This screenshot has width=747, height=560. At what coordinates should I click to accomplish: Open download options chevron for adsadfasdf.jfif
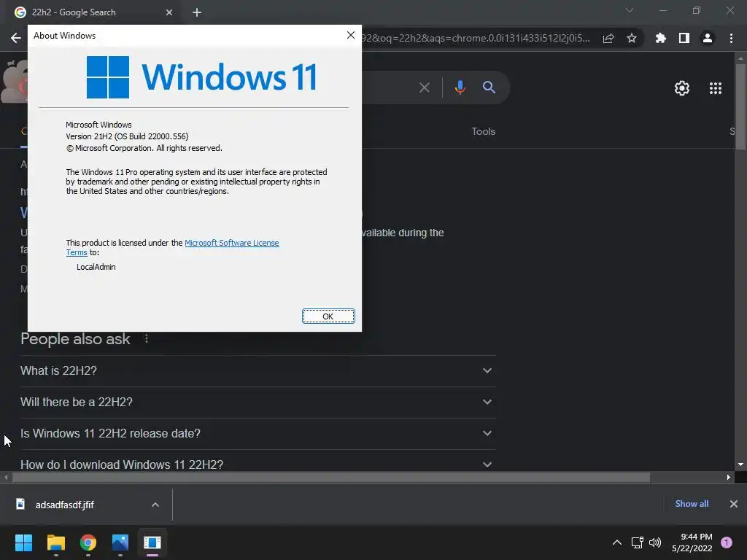tap(155, 505)
